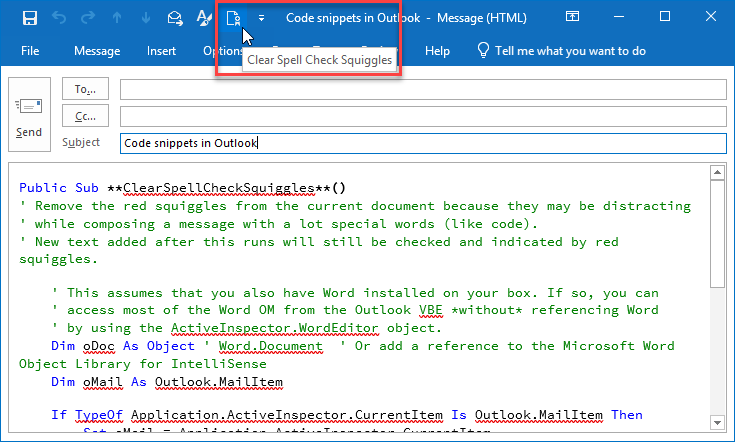Switch to the Insert ribbon tab

(x=161, y=51)
